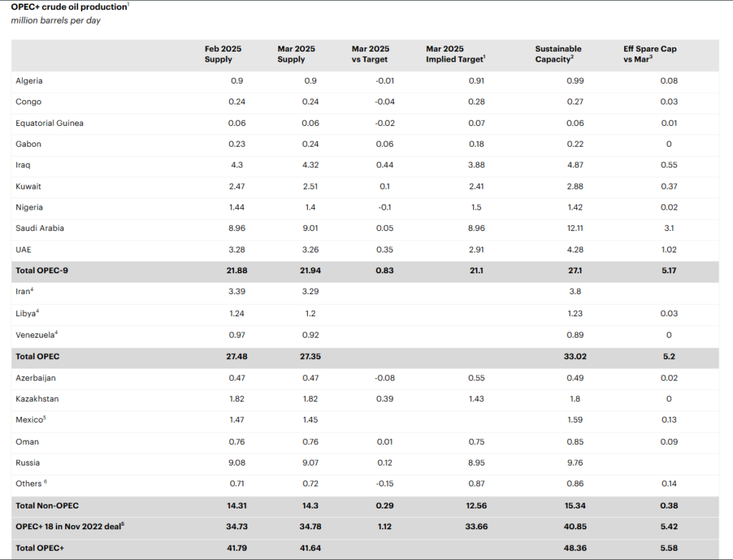Image resolution: width=733 pixels, height=560 pixels.
Task: Open the footnote superscript beside Mexico
Action: tap(44, 418)
